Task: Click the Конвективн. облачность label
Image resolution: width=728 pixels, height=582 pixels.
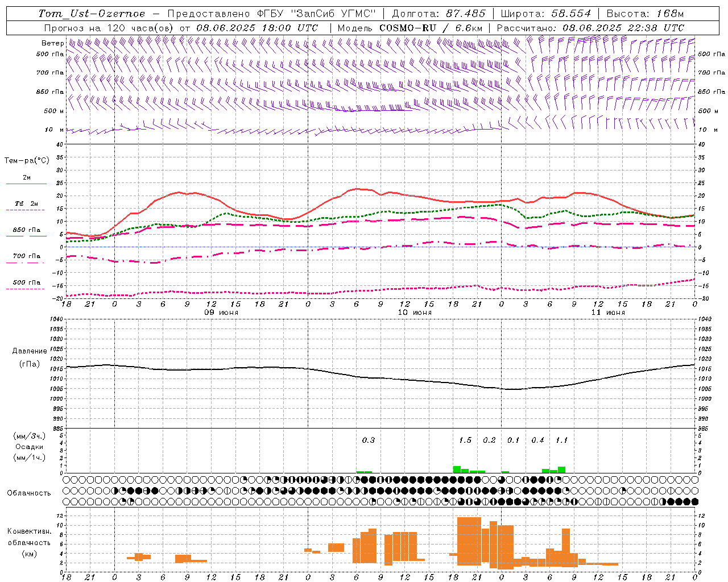Action: (29, 537)
